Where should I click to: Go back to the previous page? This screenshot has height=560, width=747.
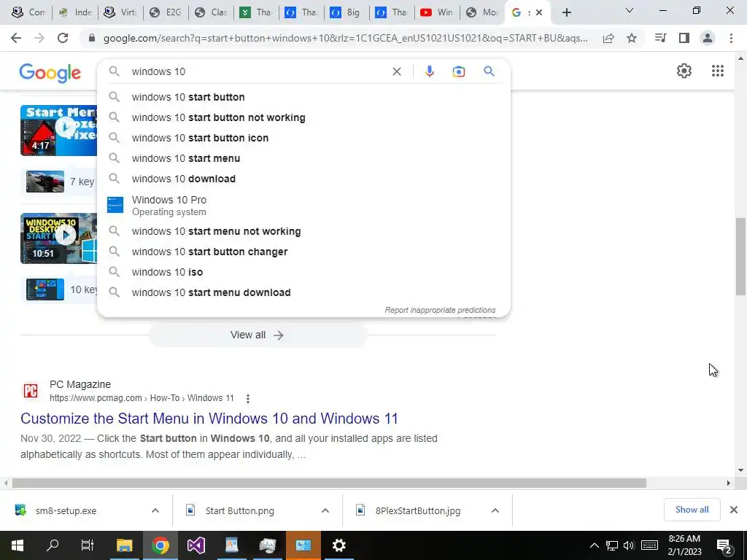pyautogui.click(x=16, y=38)
